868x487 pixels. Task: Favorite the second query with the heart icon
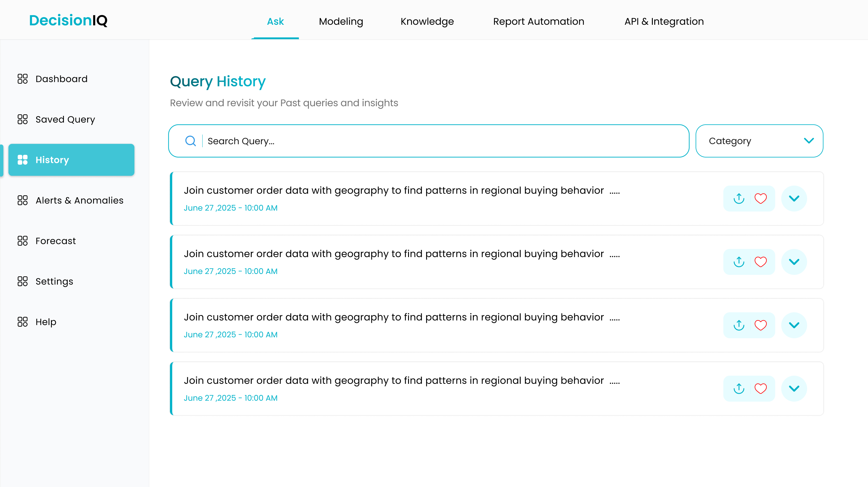tap(760, 262)
